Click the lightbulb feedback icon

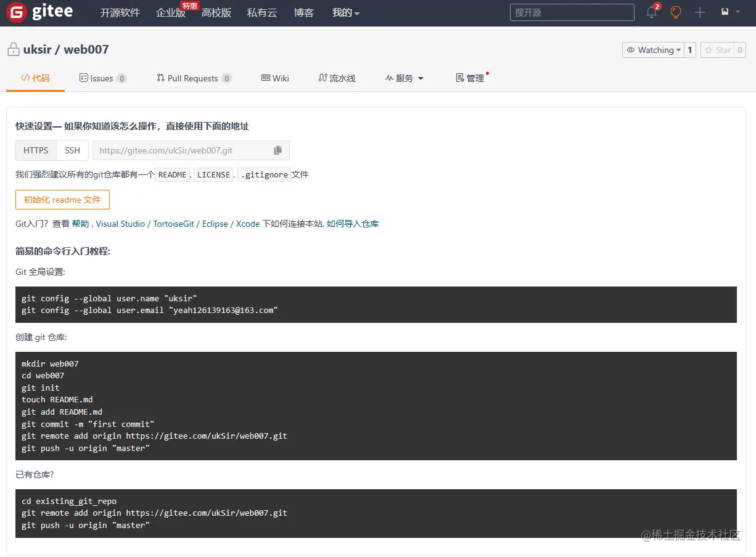[675, 12]
